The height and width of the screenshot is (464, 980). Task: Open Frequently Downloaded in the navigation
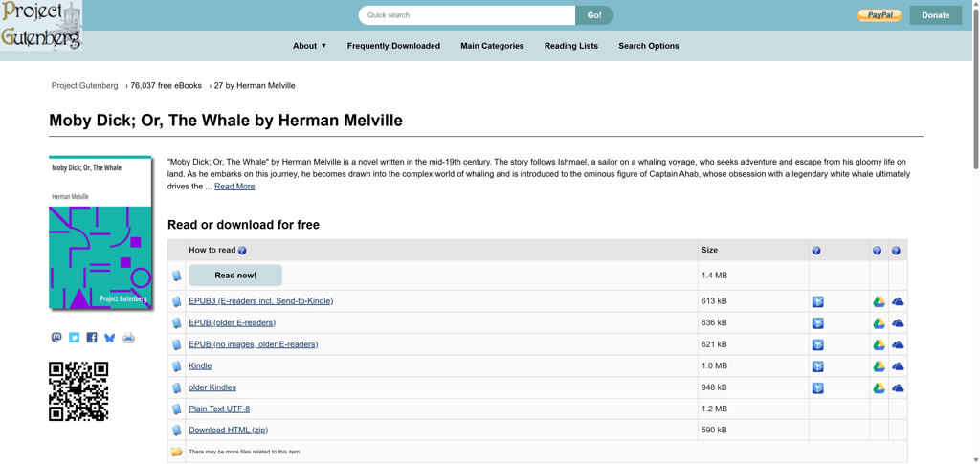click(393, 46)
